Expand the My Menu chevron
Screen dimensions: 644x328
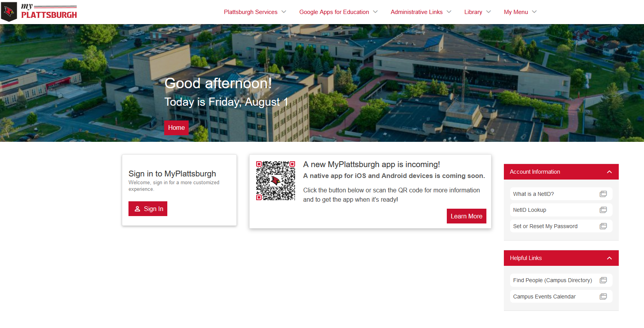tap(535, 12)
